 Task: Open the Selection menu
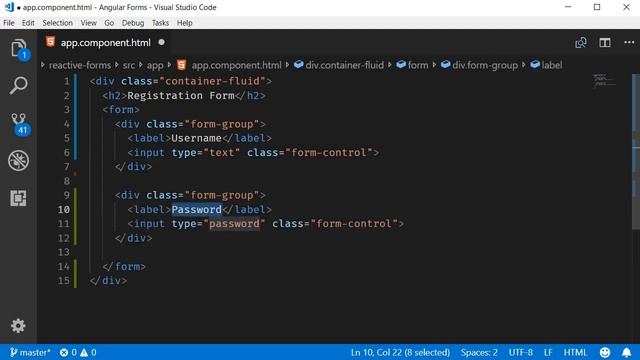58,23
